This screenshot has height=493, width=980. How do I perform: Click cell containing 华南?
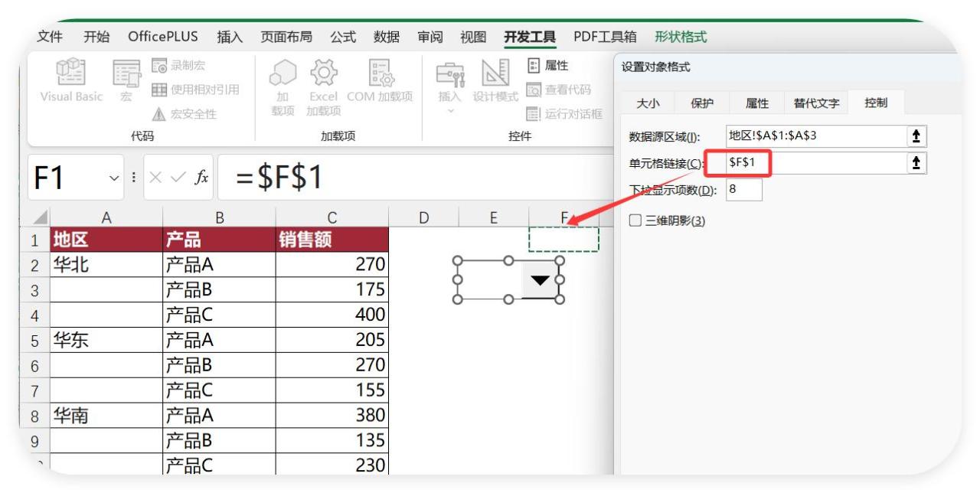click(x=106, y=416)
